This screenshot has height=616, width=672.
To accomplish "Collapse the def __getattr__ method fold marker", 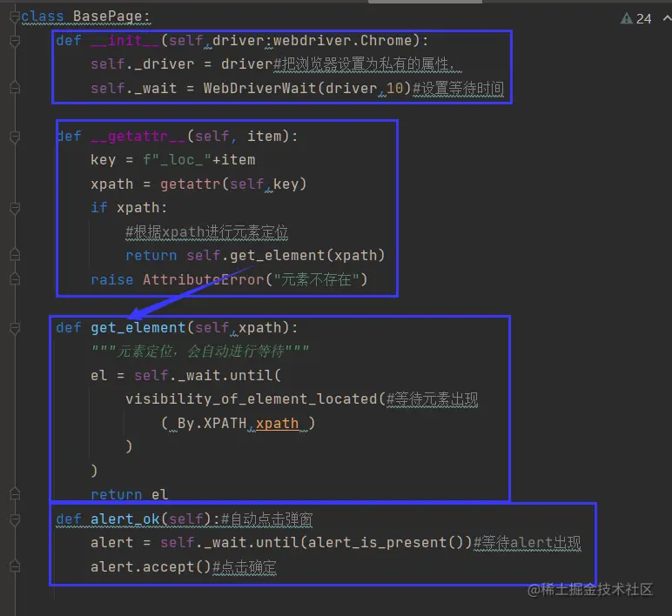I will [15, 137].
